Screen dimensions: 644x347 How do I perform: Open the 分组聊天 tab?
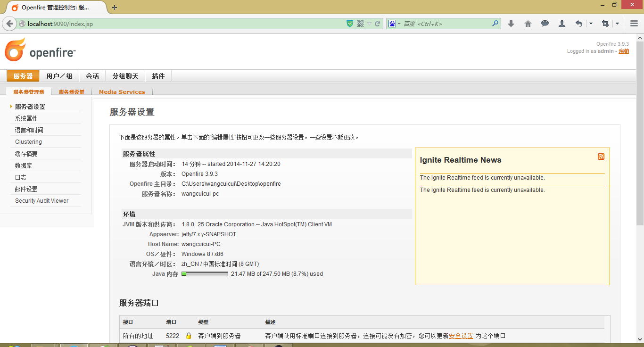(125, 76)
